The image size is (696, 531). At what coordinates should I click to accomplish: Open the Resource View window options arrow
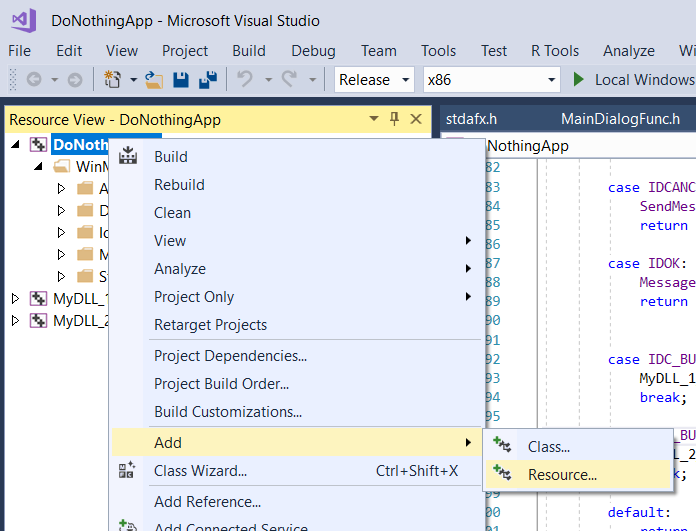[x=374, y=119]
